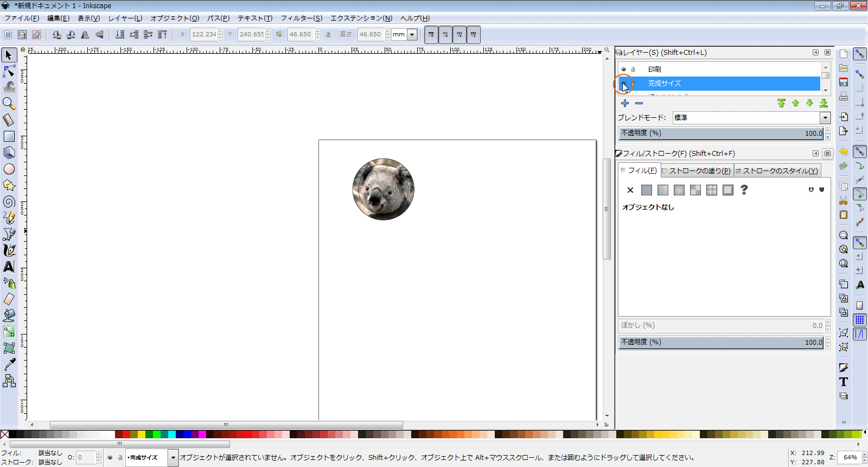Select the Rectangle tool

9,136
